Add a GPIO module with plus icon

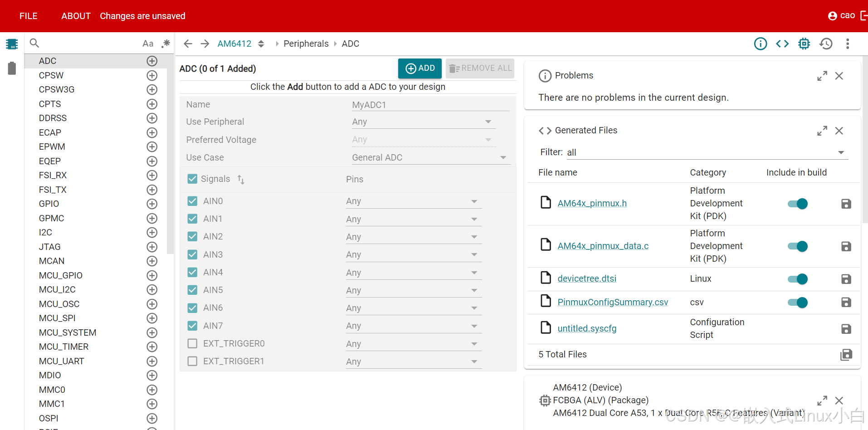[152, 204]
